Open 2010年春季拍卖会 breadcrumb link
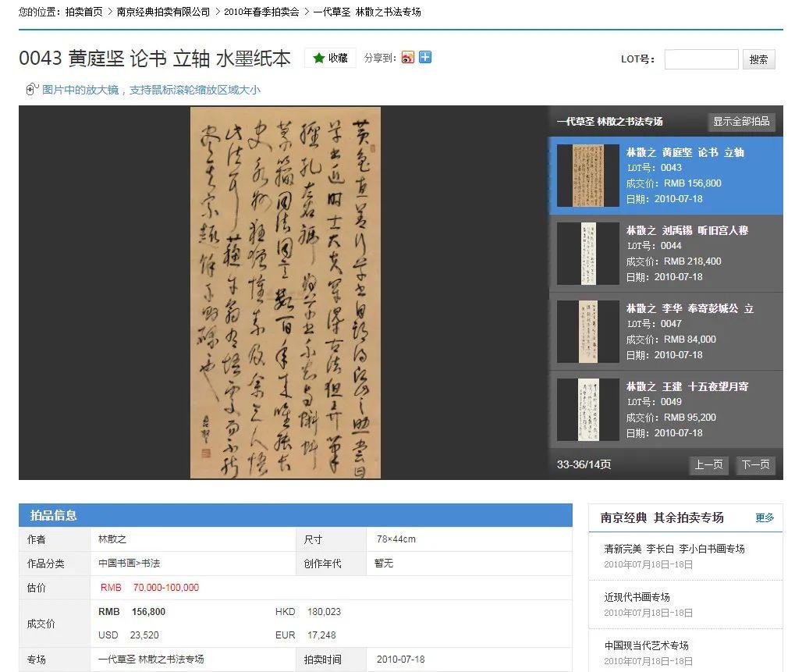 point(261,12)
